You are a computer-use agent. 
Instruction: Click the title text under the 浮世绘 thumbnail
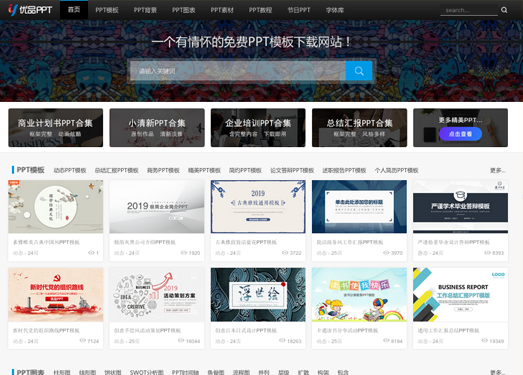[x=246, y=330]
